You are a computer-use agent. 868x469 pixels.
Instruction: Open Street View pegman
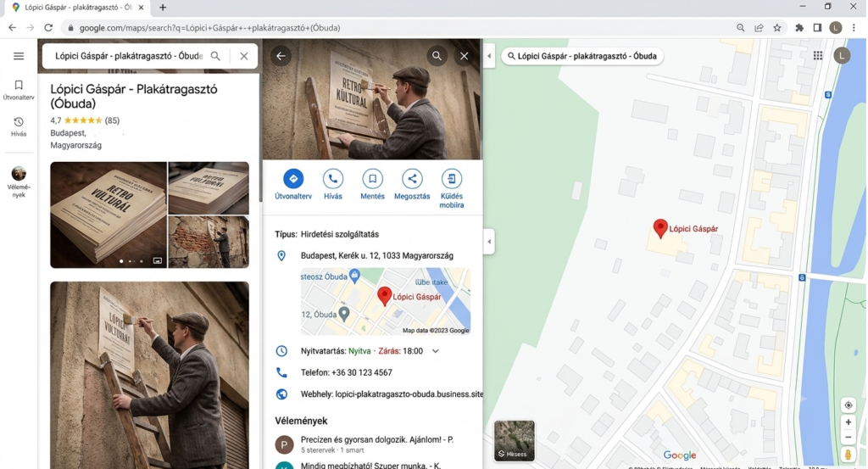[848, 455]
